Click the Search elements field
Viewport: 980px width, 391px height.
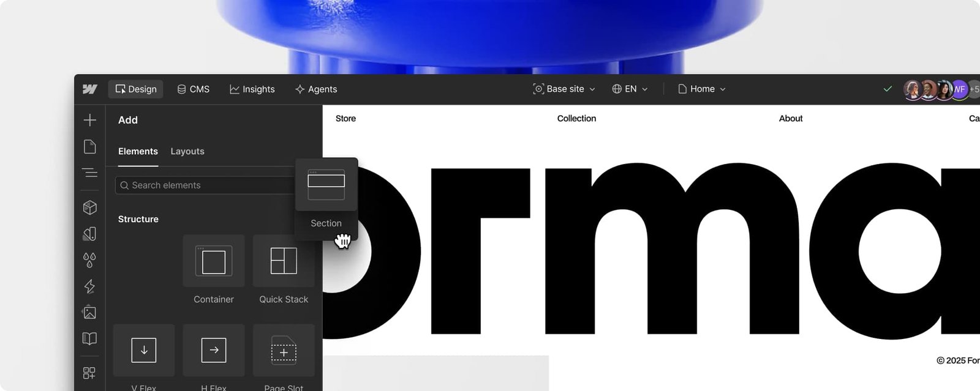(x=205, y=185)
